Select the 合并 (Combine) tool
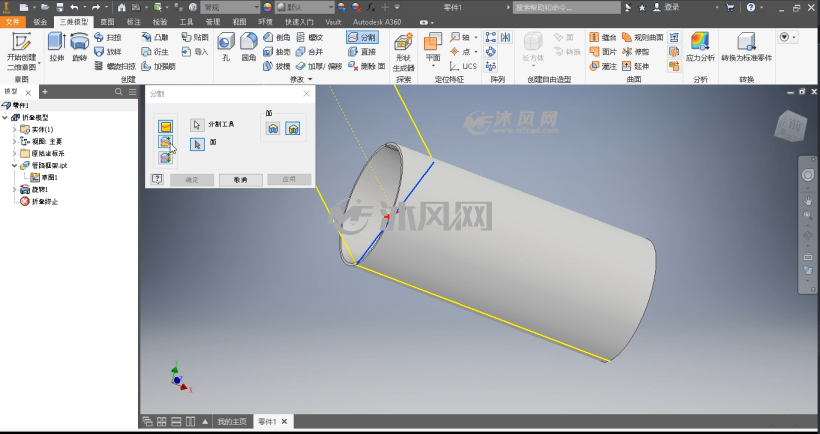 pyautogui.click(x=310, y=52)
